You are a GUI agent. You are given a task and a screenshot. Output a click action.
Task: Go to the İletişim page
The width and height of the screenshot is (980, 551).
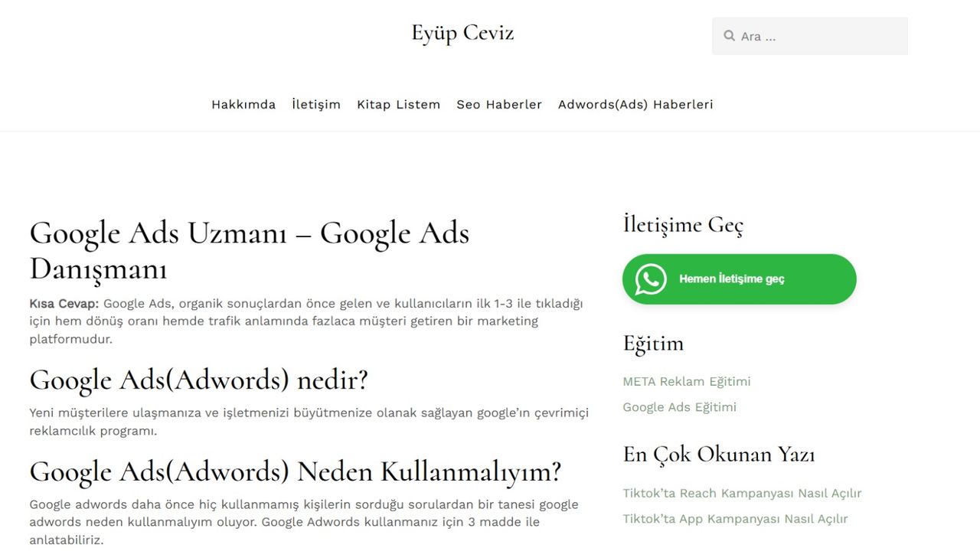coord(316,105)
